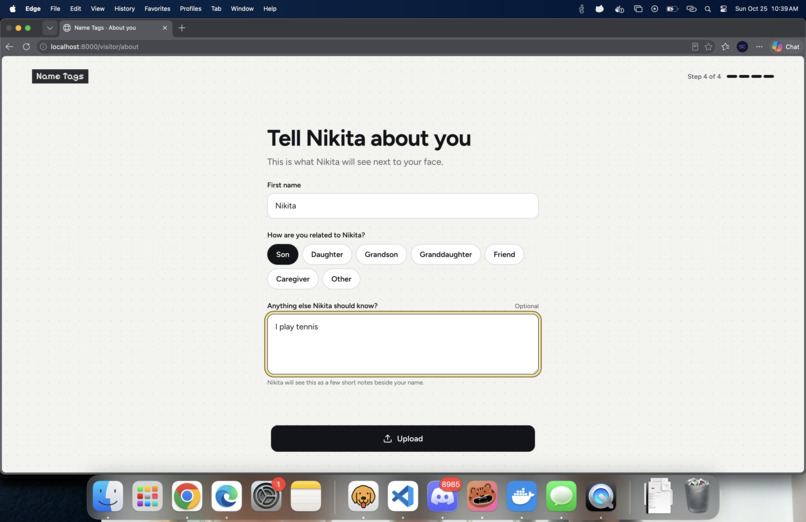Close the Name Tags tab
The image size is (806, 522).
click(x=165, y=28)
